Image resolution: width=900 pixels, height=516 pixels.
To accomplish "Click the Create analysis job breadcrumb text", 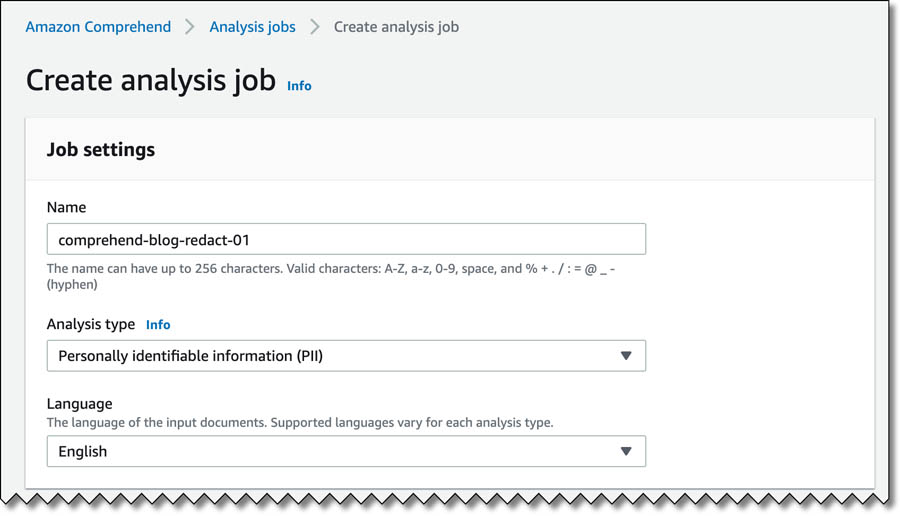I will click(x=397, y=27).
